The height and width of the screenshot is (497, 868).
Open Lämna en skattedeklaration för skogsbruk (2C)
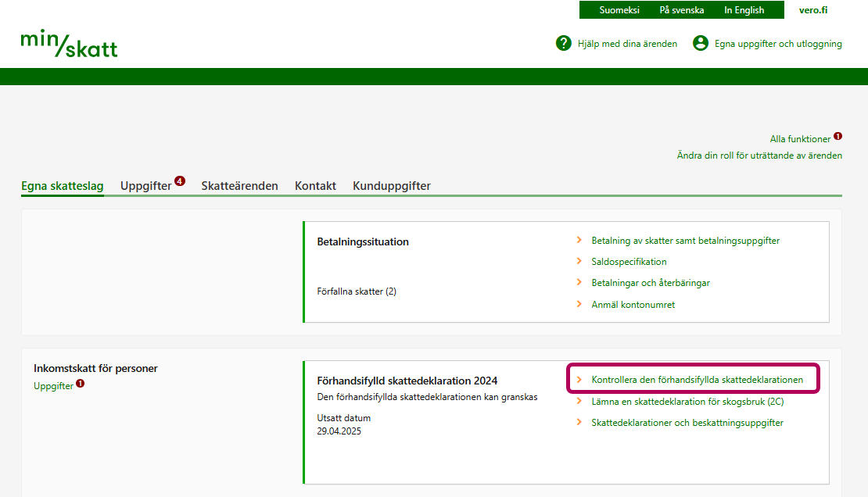687,402
